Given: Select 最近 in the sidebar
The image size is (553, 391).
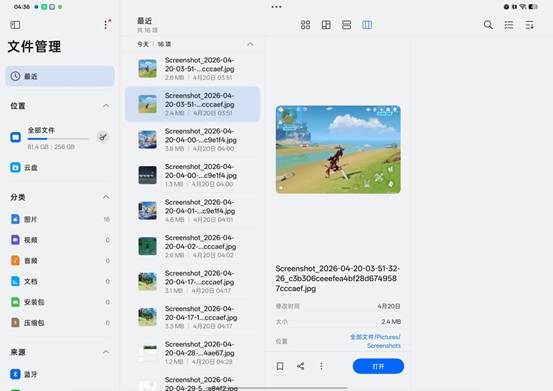Looking at the screenshot, I should (x=60, y=76).
